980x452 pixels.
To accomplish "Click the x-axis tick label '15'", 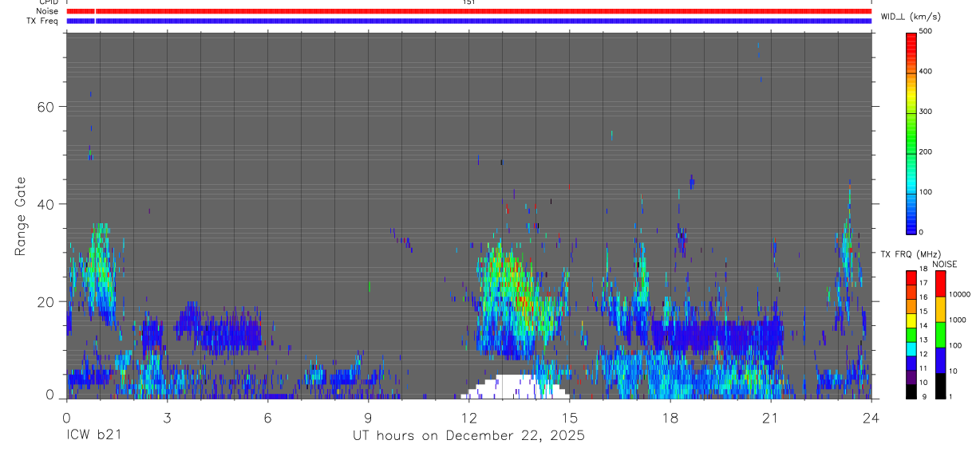I will pos(570,416).
